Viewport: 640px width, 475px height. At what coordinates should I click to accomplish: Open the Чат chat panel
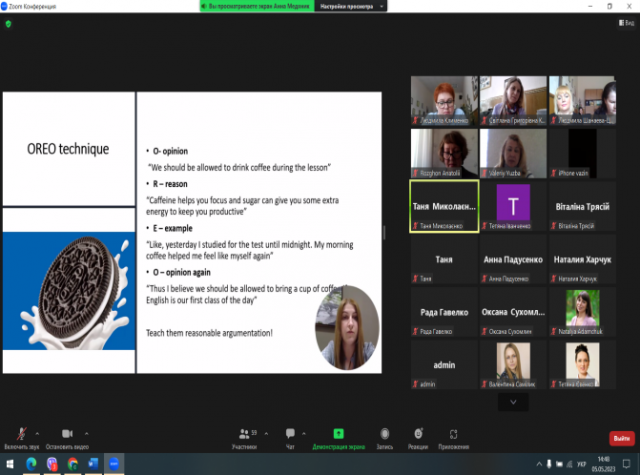click(x=291, y=436)
